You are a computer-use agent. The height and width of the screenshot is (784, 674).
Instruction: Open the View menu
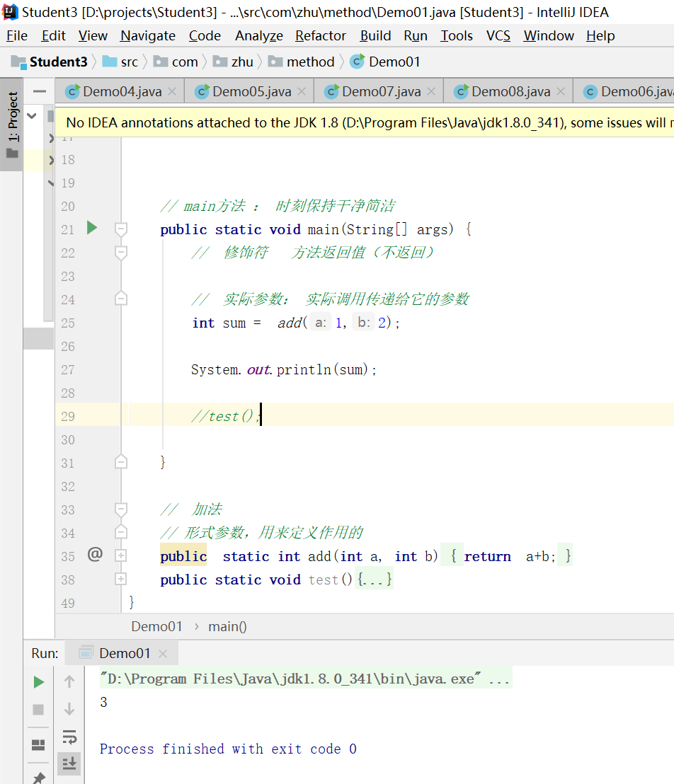click(93, 36)
